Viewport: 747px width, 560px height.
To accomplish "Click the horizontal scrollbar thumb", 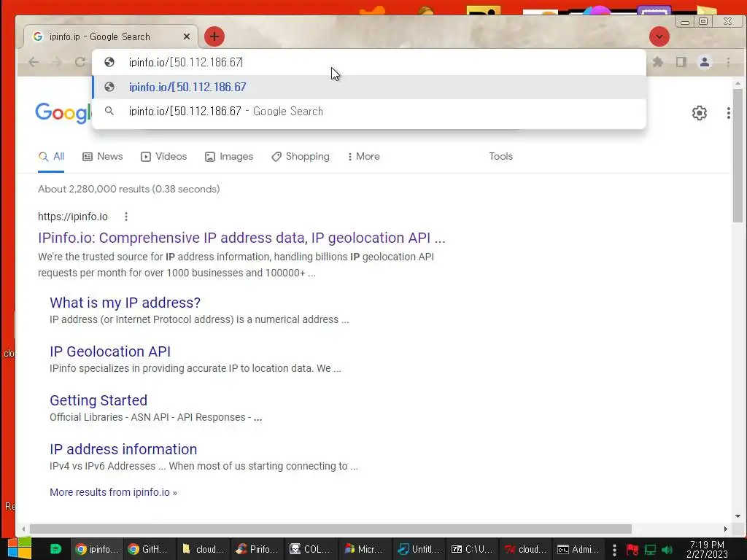I will click(330, 529).
